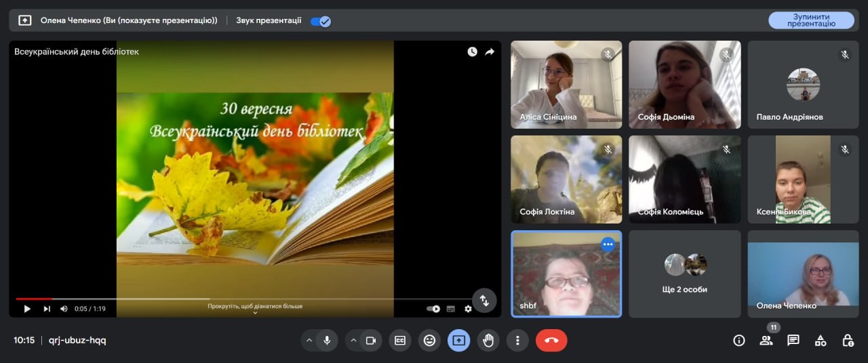Open host controls lock icon
This screenshot has height=363, width=868.
[x=848, y=341]
